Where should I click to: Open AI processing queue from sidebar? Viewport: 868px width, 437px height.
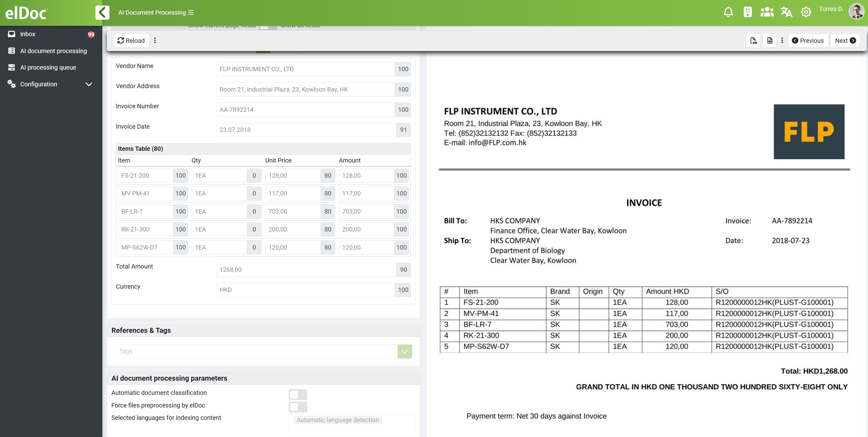point(11,67)
